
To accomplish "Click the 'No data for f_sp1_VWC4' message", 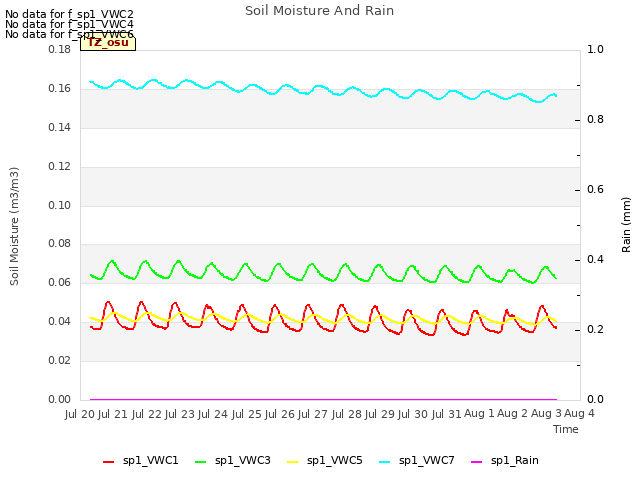I will pyautogui.click(x=69, y=24).
